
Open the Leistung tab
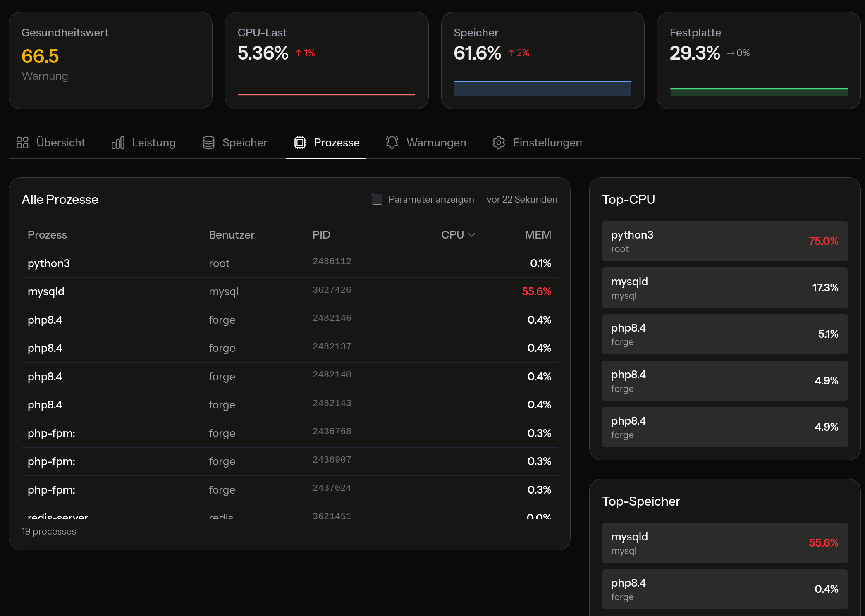(x=153, y=143)
